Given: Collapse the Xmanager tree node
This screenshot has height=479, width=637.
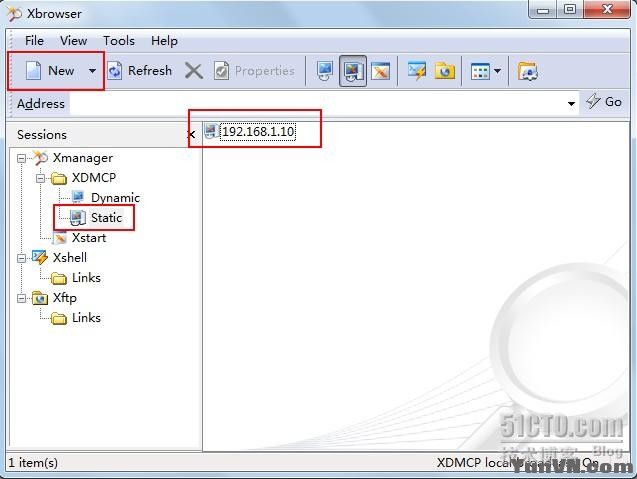Looking at the screenshot, I should click(22, 158).
